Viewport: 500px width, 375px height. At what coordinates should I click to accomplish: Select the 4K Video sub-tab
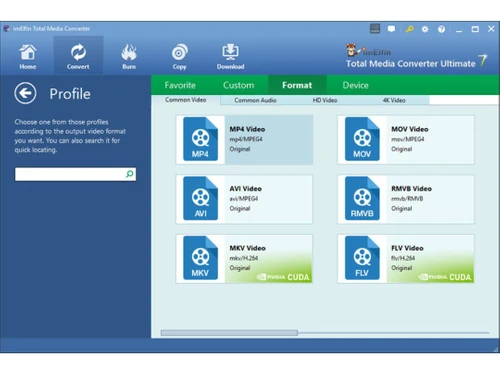394,100
